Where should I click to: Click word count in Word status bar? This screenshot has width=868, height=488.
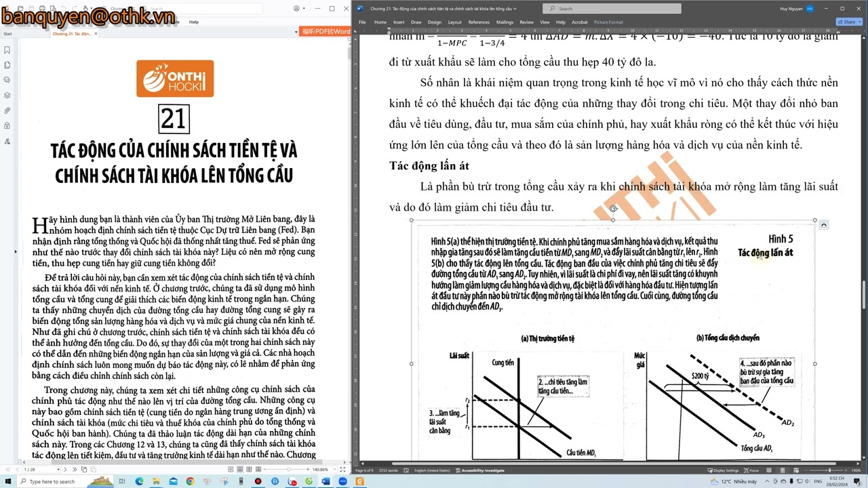pos(389,470)
